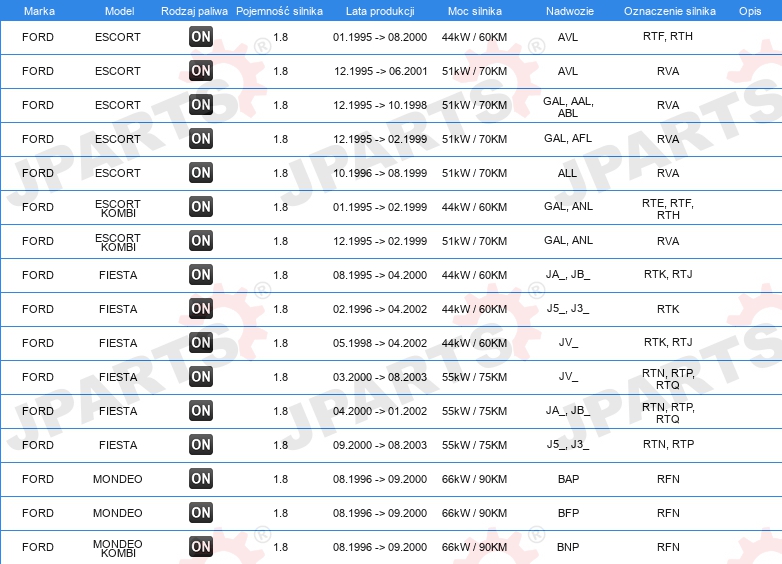Select the 'FORD' cell in the BAP row
The height and width of the screenshot is (564, 782).
38,479
